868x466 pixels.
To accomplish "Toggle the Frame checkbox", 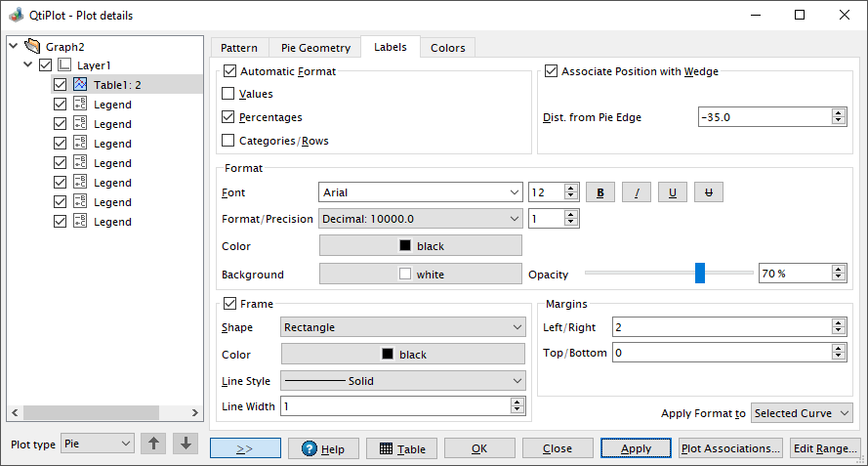I will tap(229, 304).
